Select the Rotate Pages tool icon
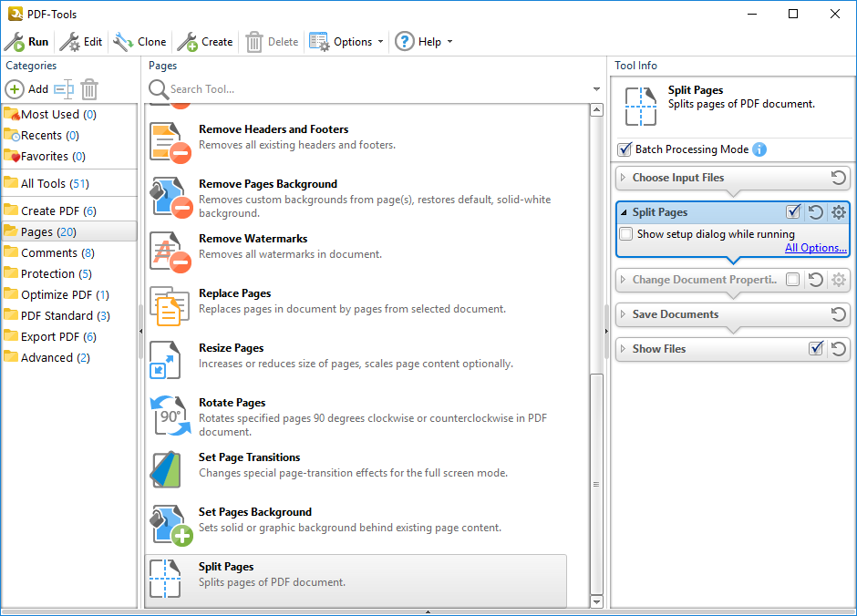The image size is (857, 616). pyautogui.click(x=170, y=415)
